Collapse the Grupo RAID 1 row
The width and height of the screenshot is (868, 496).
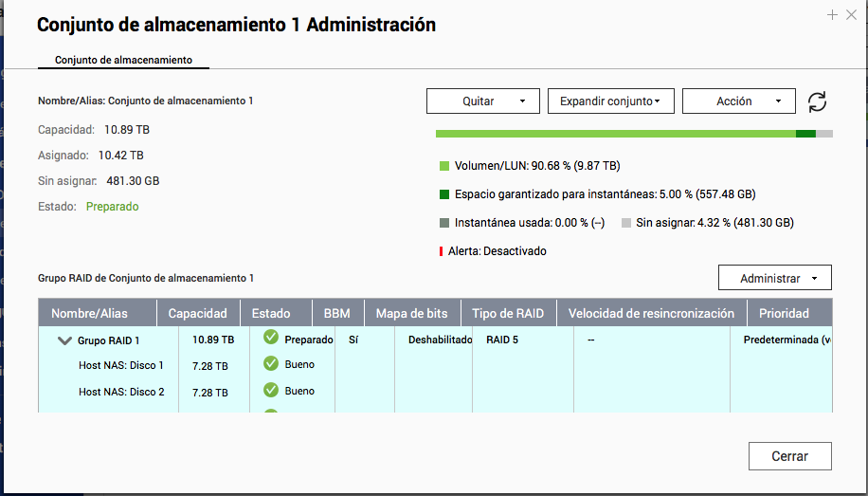(x=64, y=340)
